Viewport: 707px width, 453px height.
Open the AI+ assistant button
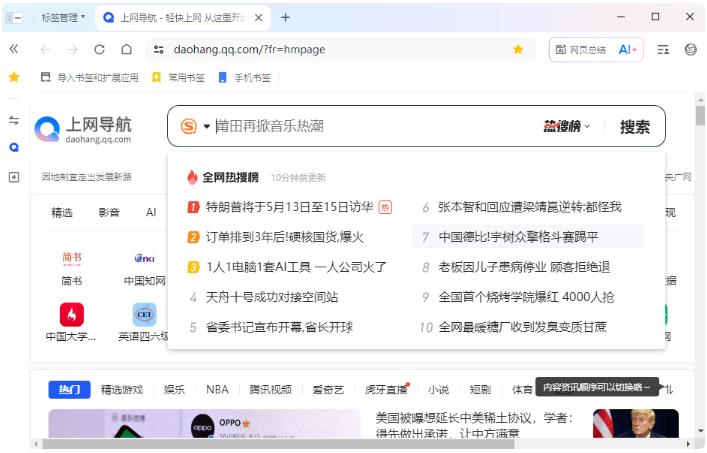tap(627, 50)
